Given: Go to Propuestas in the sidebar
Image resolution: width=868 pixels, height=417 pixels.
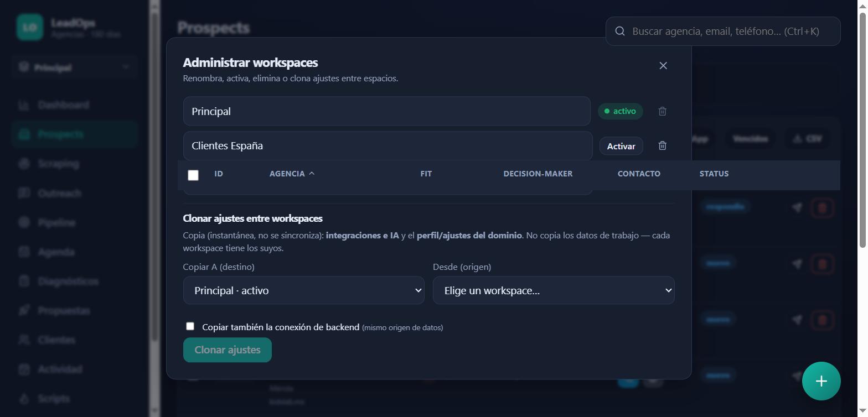Looking at the screenshot, I should pos(74,310).
